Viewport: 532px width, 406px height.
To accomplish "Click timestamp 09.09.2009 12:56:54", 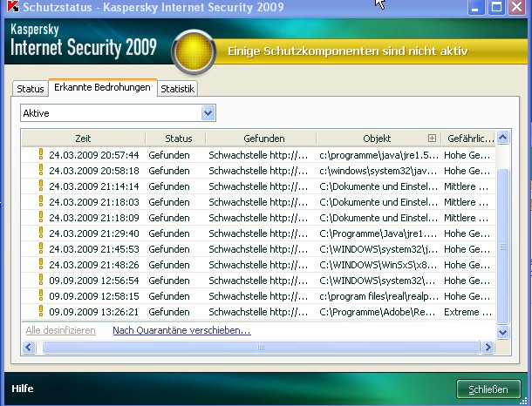I will (94, 281).
